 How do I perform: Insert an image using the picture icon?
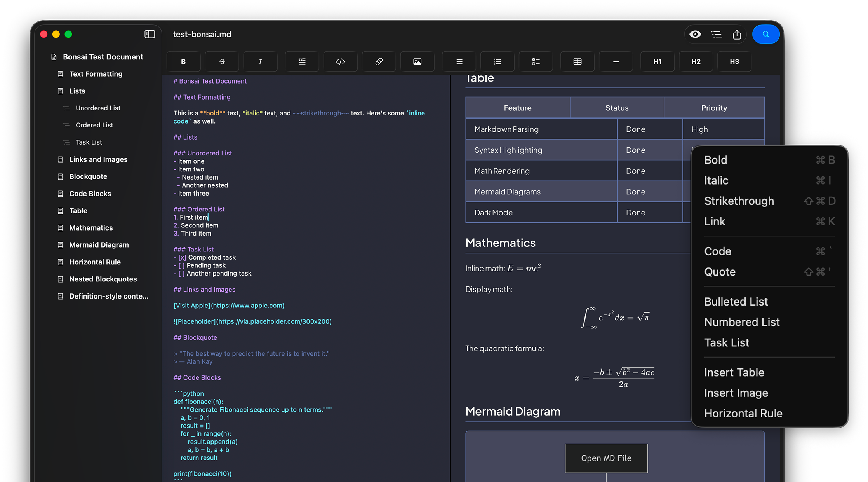point(417,61)
